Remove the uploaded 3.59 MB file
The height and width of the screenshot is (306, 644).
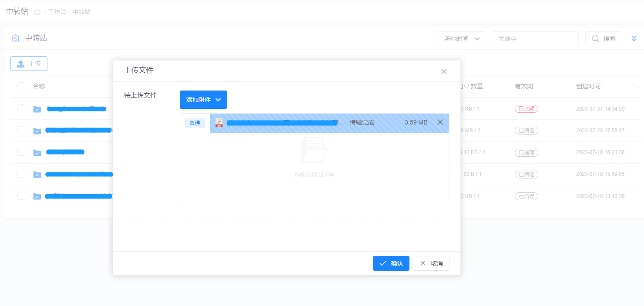click(x=440, y=122)
